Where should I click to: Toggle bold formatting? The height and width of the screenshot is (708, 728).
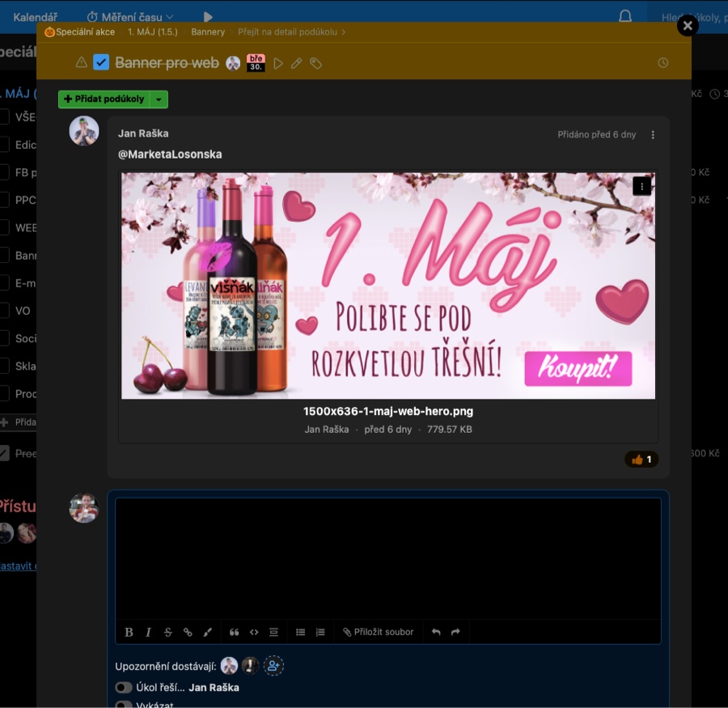click(129, 632)
